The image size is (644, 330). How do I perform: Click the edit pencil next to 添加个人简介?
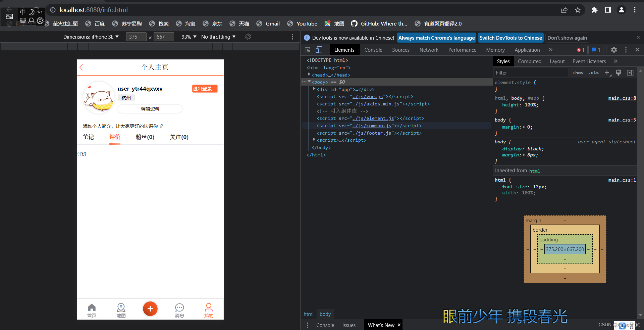(x=162, y=126)
